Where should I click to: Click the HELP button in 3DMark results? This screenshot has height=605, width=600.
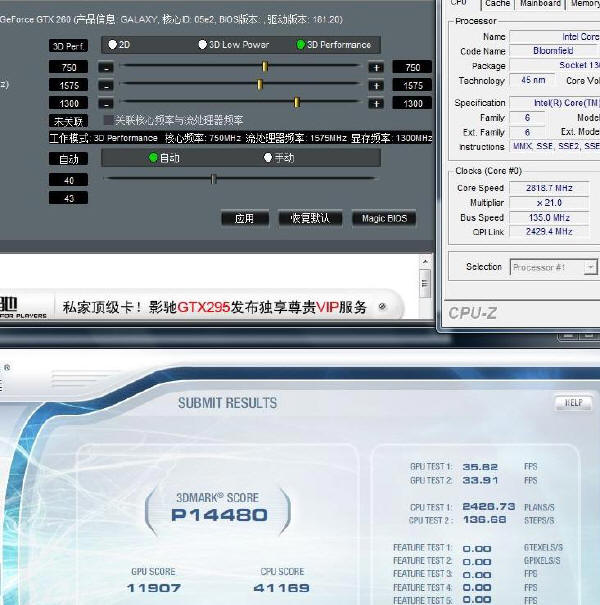click(573, 403)
